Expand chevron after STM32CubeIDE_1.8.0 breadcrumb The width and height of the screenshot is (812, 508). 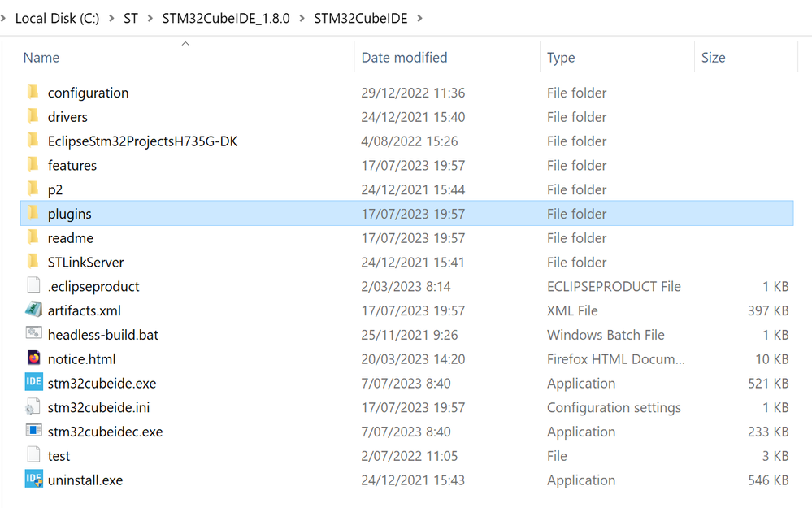[x=301, y=18]
